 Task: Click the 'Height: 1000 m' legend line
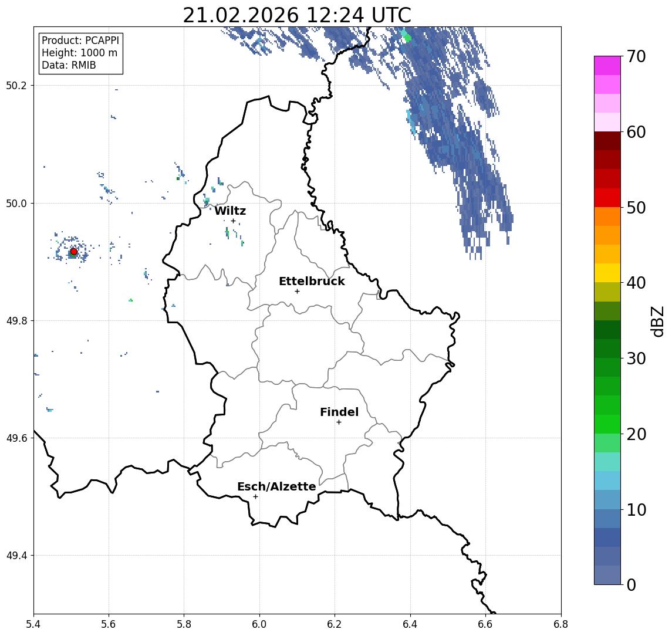tap(79, 53)
